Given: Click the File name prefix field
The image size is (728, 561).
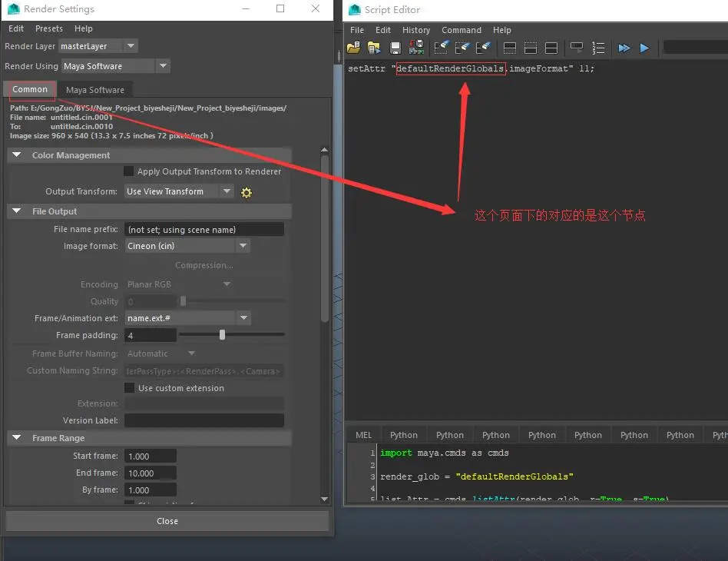Looking at the screenshot, I should point(204,229).
